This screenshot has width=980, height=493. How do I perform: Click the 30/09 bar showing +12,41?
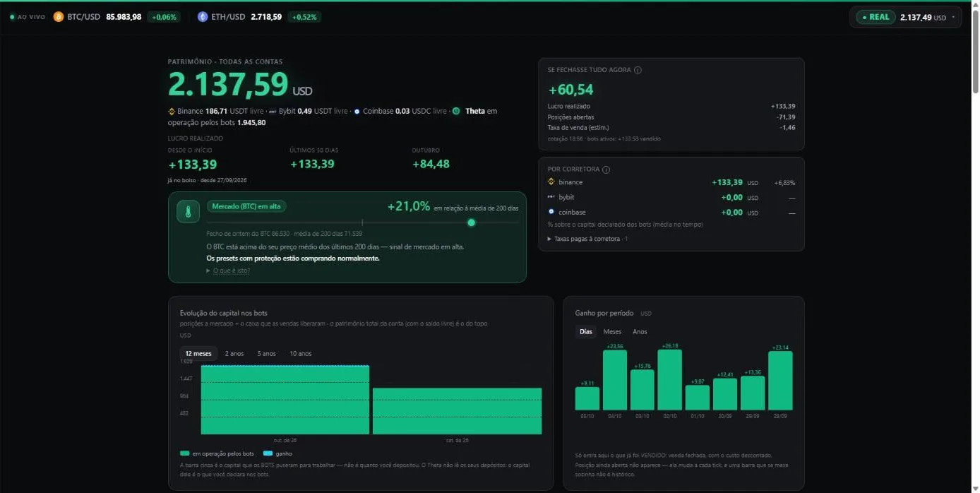[x=725, y=394]
